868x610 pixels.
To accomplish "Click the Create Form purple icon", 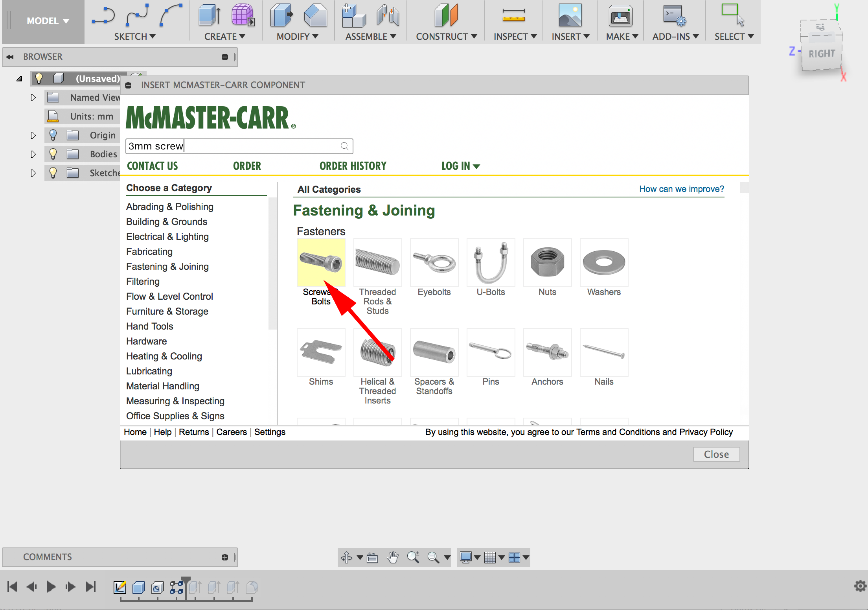I will [243, 16].
